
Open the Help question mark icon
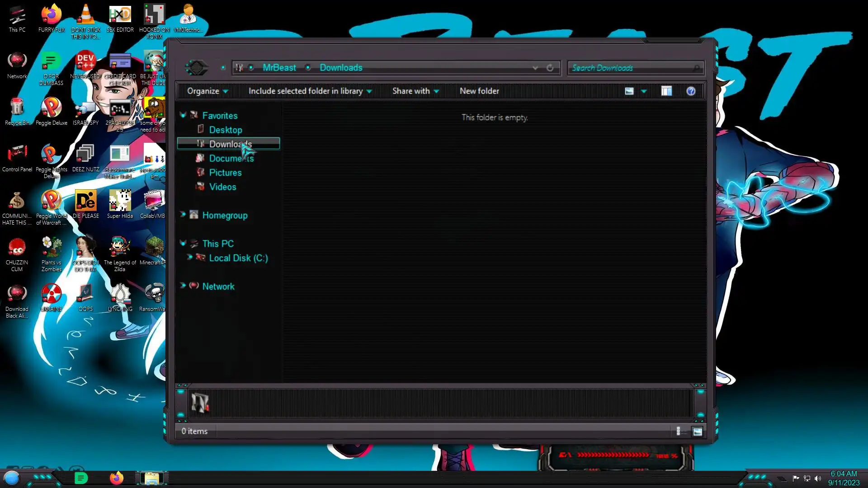691,91
